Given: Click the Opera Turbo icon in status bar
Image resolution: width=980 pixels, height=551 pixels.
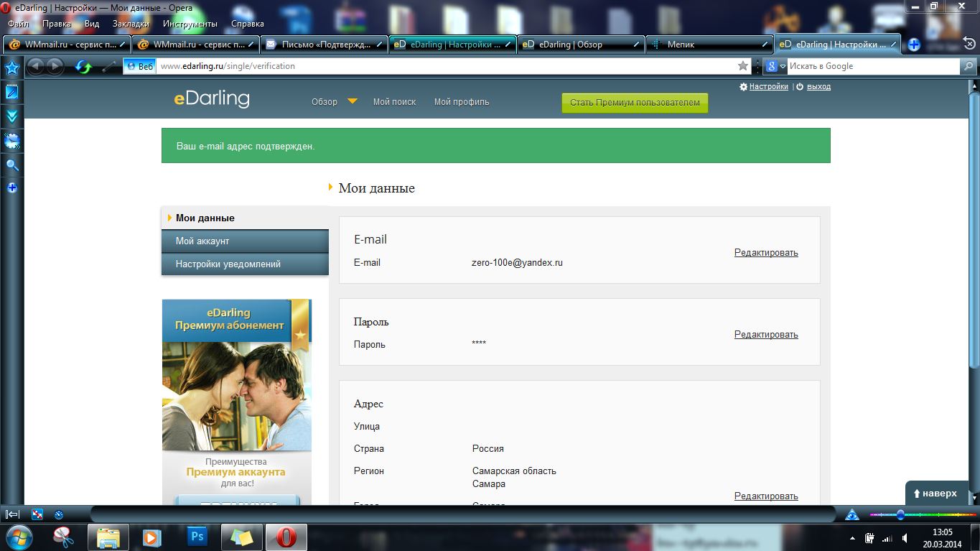Looking at the screenshot, I should tap(59, 514).
